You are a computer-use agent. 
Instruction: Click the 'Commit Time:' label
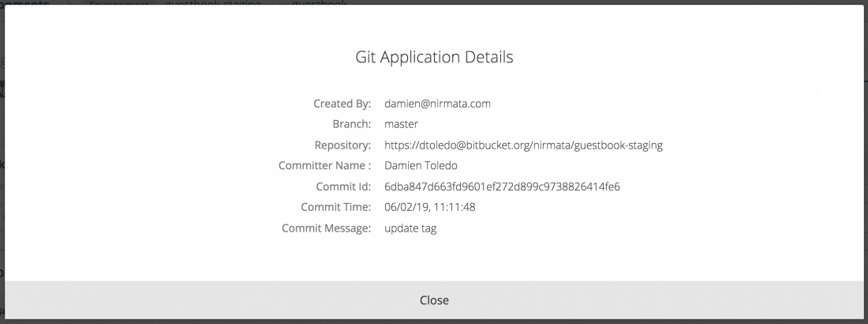pos(336,207)
